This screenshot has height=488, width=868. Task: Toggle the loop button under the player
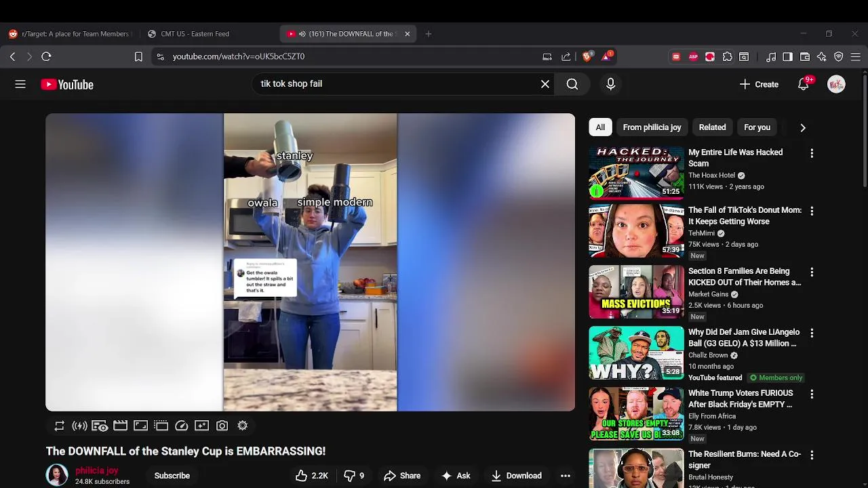(60, 426)
